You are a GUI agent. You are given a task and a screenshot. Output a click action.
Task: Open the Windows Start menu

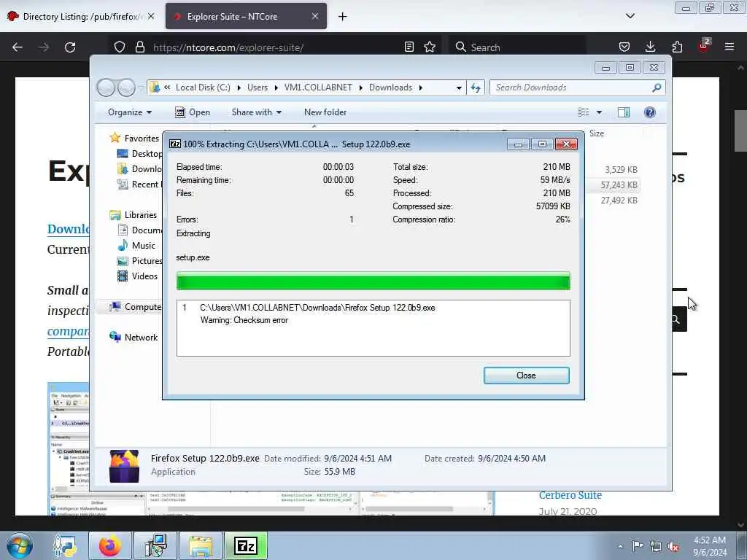pyautogui.click(x=20, y=546)
